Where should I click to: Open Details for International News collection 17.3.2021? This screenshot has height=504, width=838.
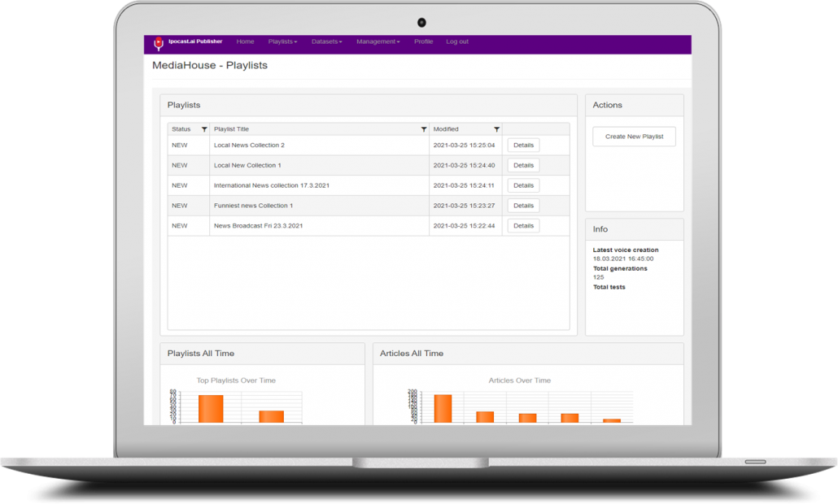click(523, 186)
